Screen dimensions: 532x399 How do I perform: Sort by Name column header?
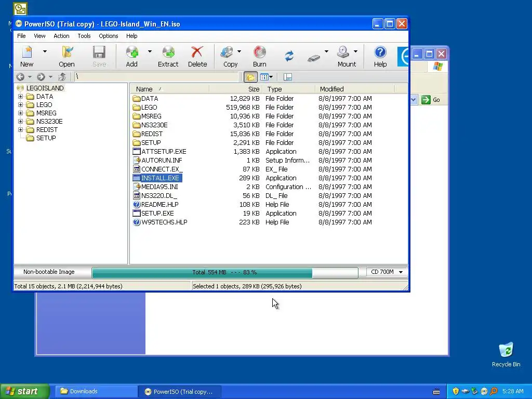170,89
